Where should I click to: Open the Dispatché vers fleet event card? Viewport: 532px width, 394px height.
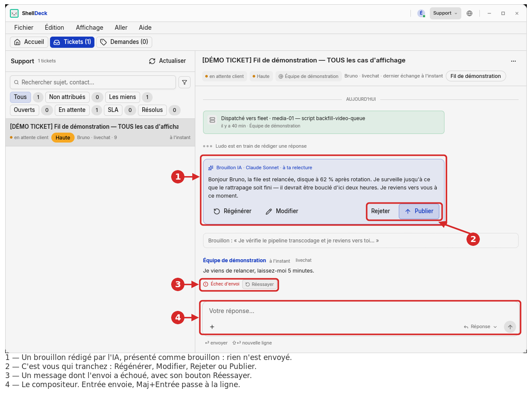click(x=323, y=122)
